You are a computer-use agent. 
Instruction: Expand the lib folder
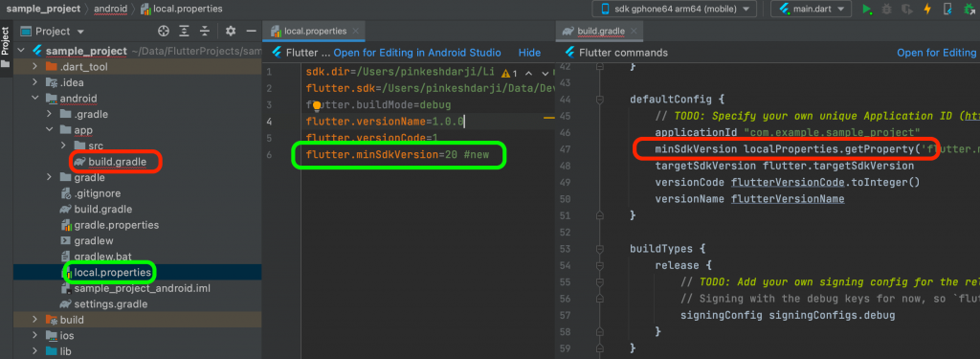(x=35, y=351)
